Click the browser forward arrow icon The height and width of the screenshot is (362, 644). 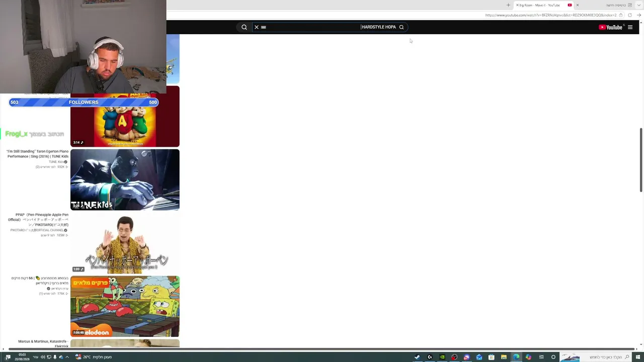pos(639,15)
